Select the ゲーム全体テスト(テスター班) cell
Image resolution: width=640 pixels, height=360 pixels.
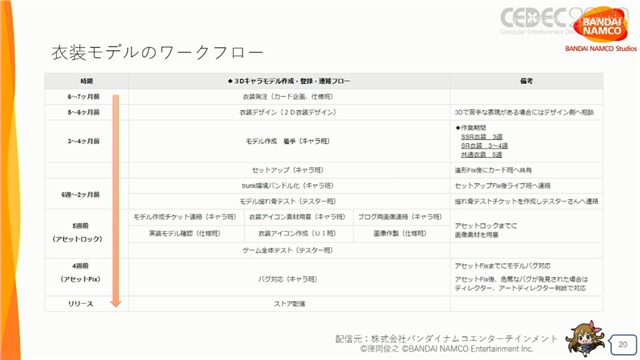click(288, 250)
